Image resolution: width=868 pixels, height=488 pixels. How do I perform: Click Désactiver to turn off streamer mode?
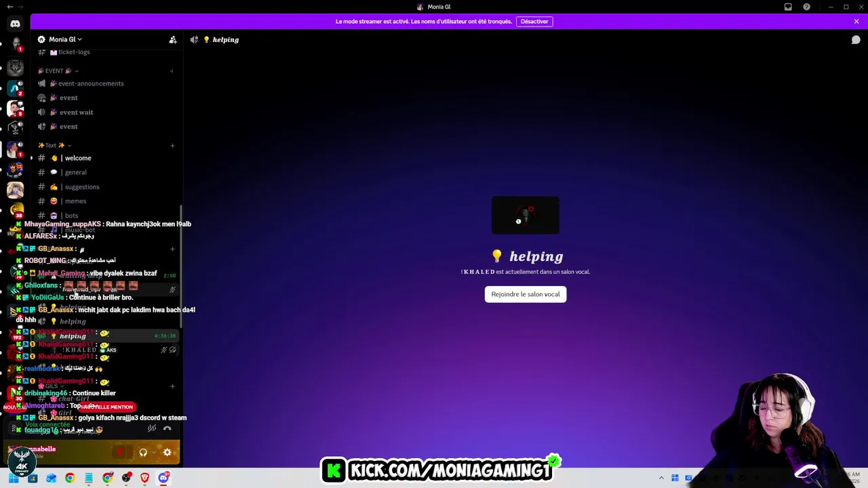pyautogui.click(x=534, y=22)
